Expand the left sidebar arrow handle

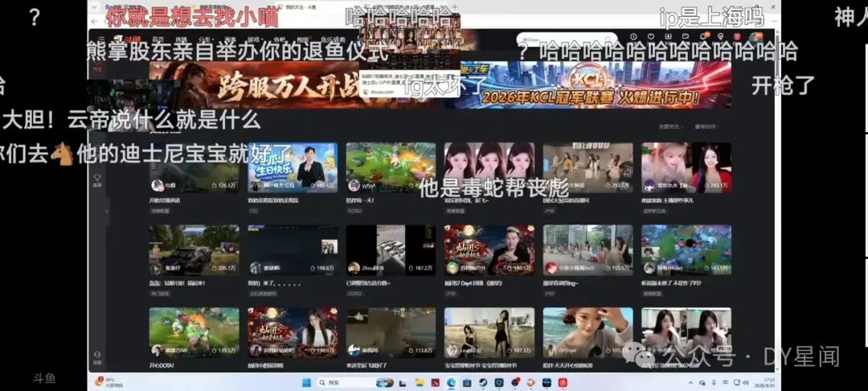click(x=106, y=211)
